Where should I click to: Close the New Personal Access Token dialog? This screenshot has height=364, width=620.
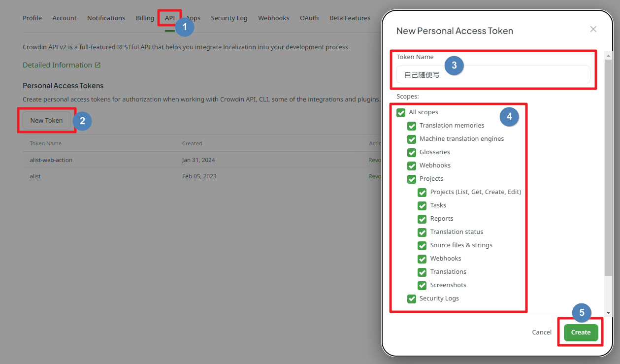593,29
